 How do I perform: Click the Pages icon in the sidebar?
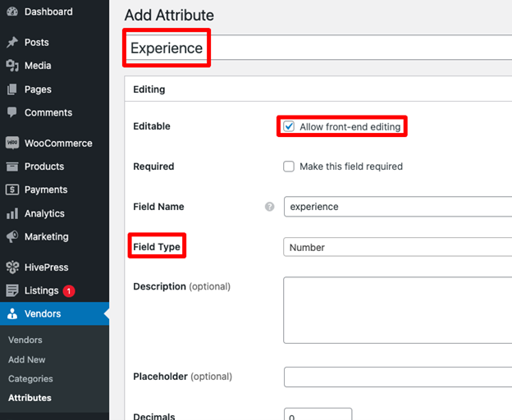(x=12, y=89)
